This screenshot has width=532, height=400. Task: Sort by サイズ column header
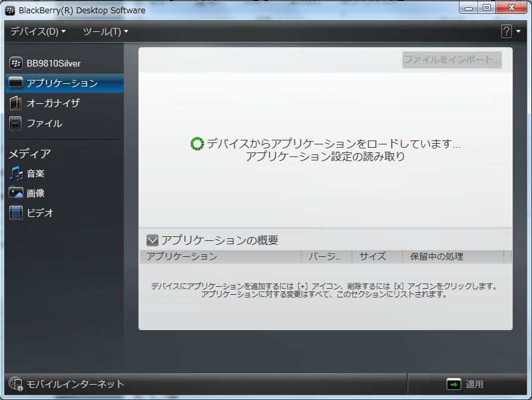[x=377, y=256]
